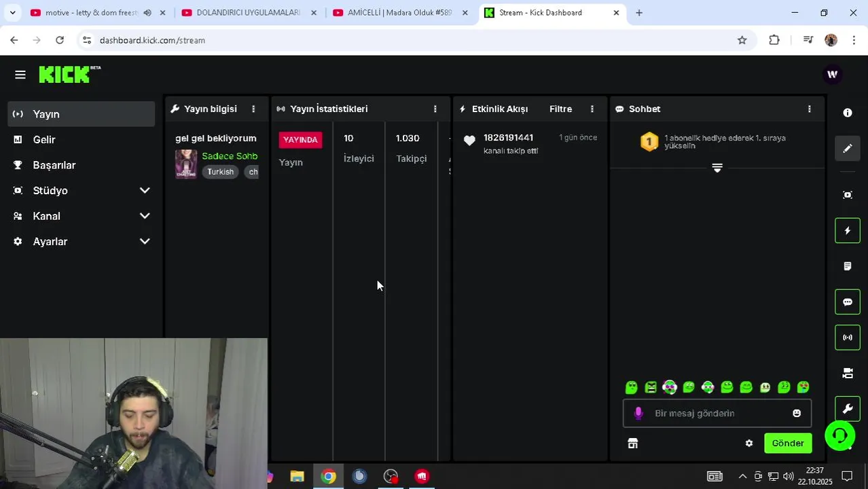Viewport: 868px width, 489px height.
Task: Switch to DOLANDIRICI UYGULAMALARI tab
Action: pyautogui.click(x=248, y=13)
